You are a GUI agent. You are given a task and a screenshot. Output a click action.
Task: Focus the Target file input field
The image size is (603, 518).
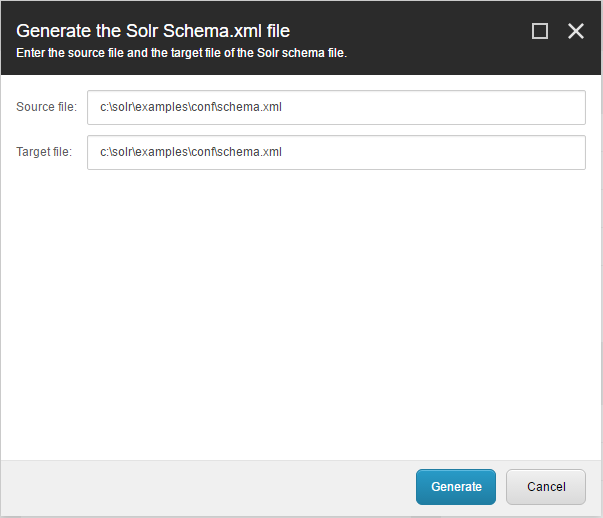pyautogui.click(x=336, y=152)
